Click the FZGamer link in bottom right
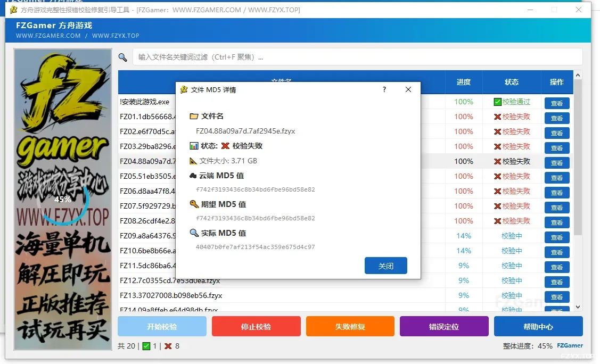This screenshot has height=364, width=600. tap(570, 346)
